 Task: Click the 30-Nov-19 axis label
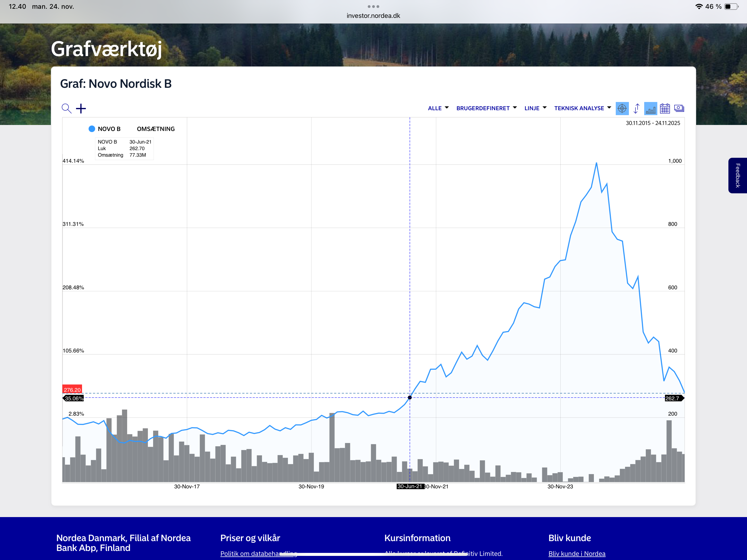coord(311,486)
